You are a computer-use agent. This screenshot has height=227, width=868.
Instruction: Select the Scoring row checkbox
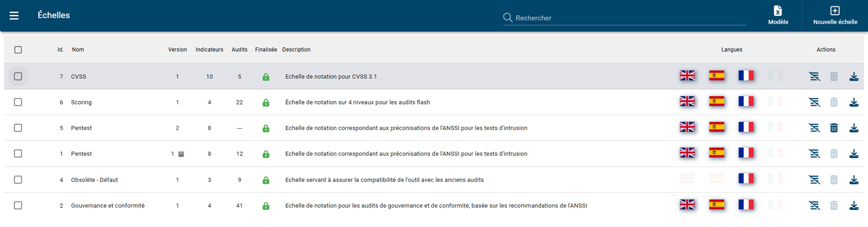(18, 102)
